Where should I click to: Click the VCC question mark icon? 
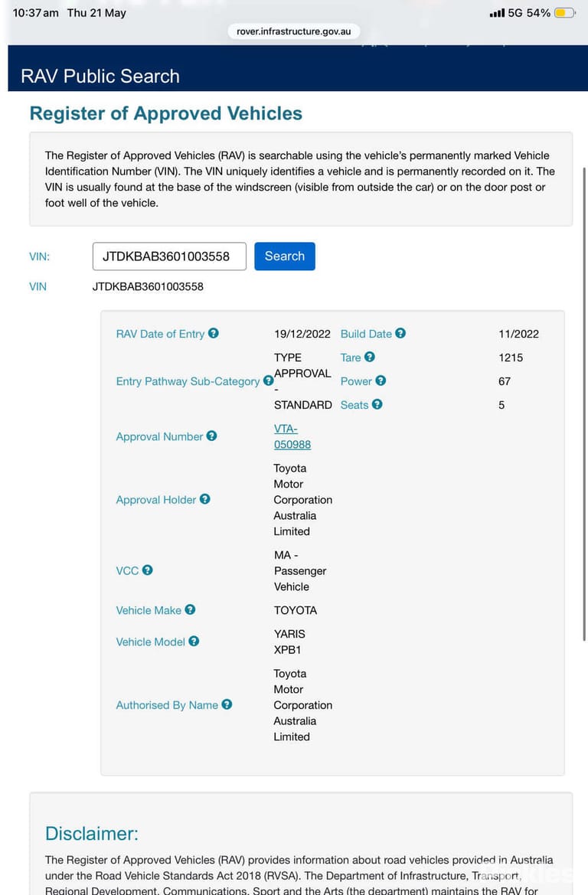tap(147, 570)
